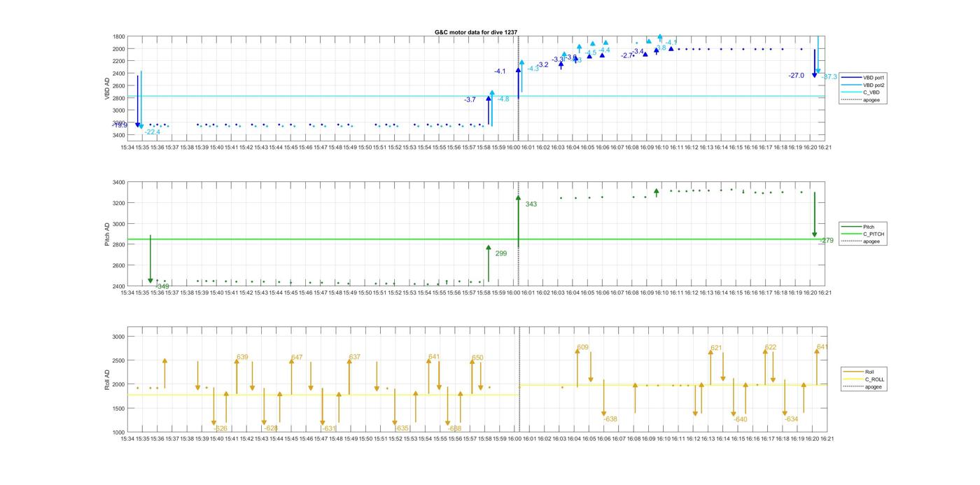Image resolution: width=980 pixels, height=485 pixels.
Task: Click the '-37.3' VBD data label
Action: [x=829, y=77]
